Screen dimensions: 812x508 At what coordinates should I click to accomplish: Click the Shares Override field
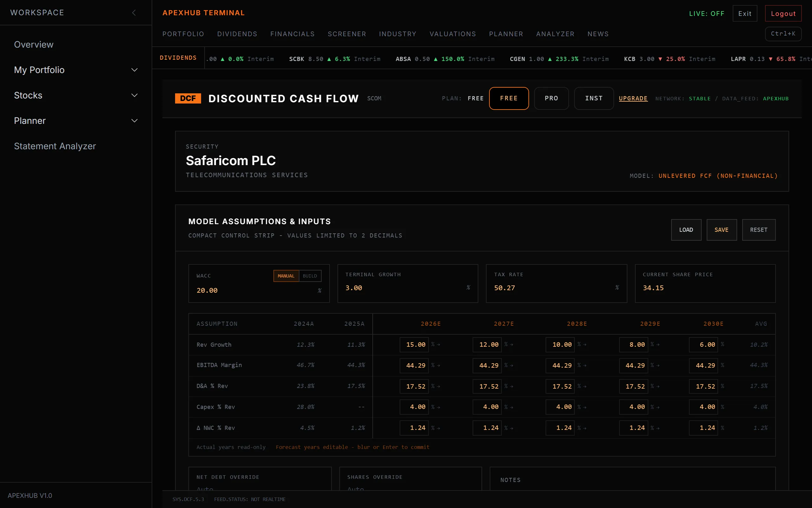(x=410, y=489)
